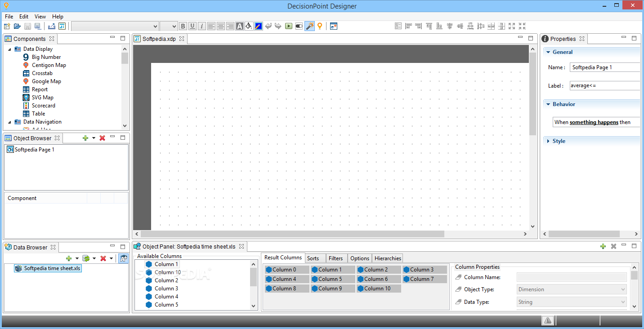Viewport: 644px width, 329px height.
Task: Click the New document toolbar icon
Action: [7, 26]
